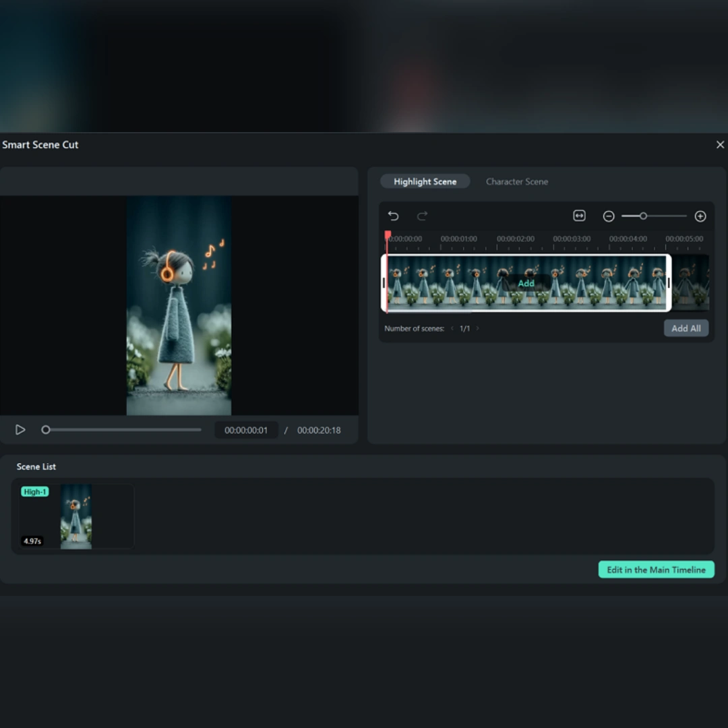Click the right trim handle of the clip
728x728 pixels.
pos(669,282)
